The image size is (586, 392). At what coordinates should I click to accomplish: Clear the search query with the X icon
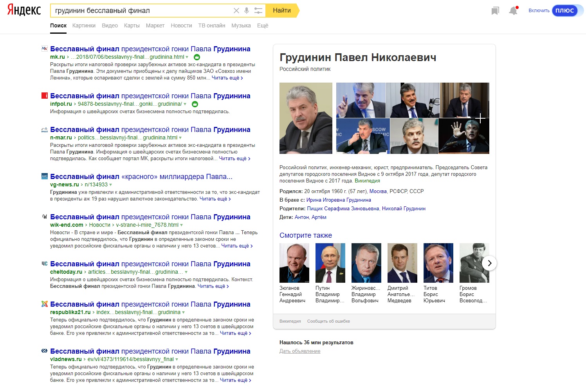pos(236,11)
